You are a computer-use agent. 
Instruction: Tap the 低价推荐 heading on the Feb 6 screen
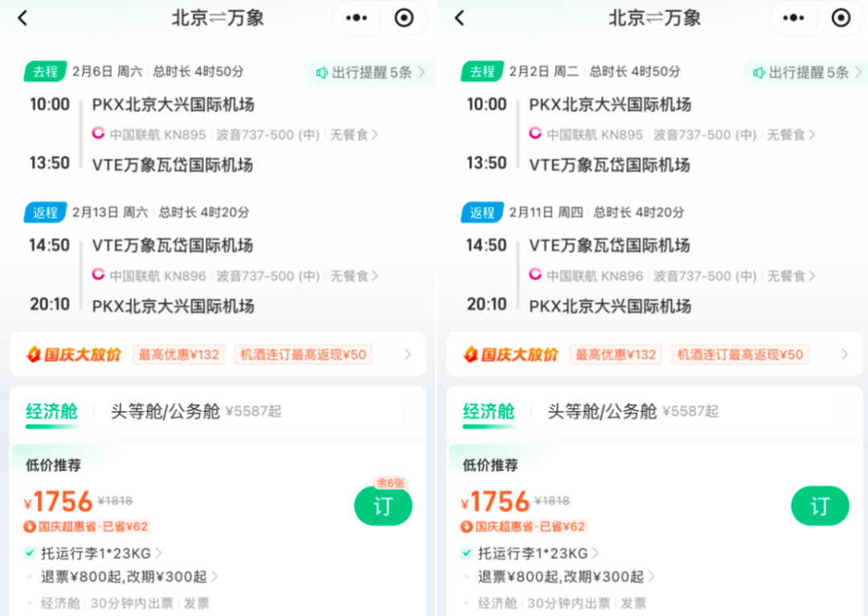click(53, 465)
